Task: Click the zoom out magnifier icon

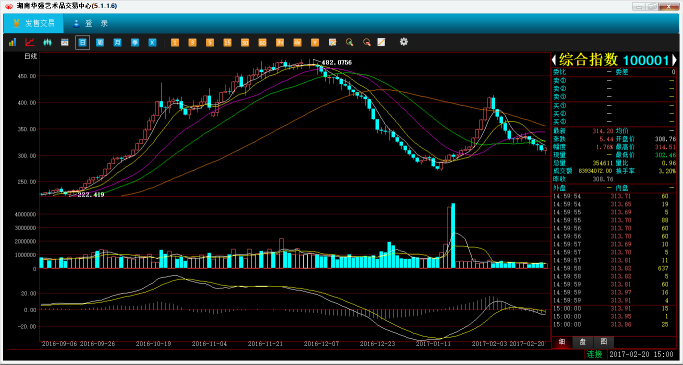Action: click(367, 42)
